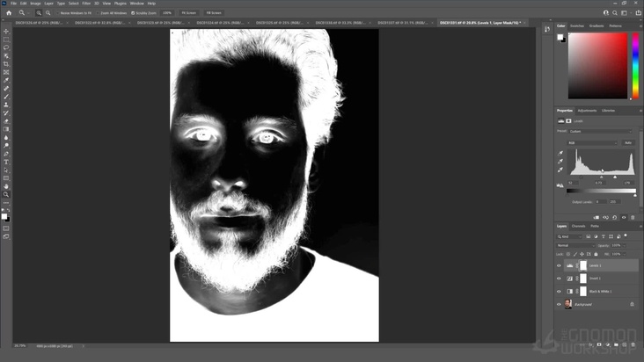Open the search icon at top right
The image size is (644, 362).
615,13
